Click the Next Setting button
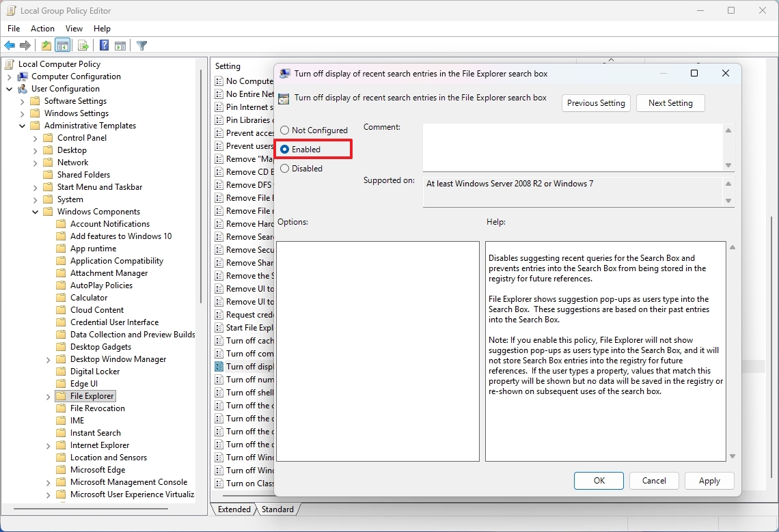Image resolution: width=779 pixels, height=532 pixels. [x=670, y=102]
